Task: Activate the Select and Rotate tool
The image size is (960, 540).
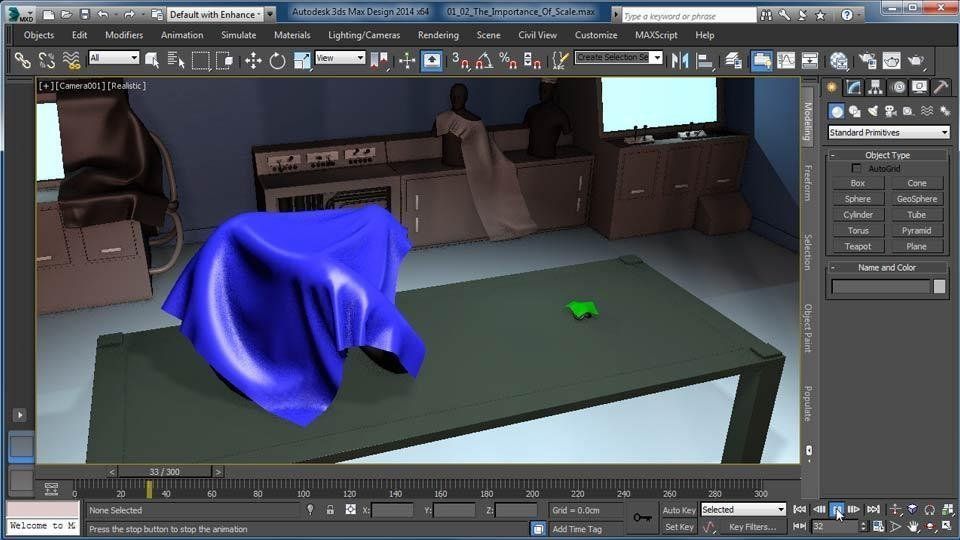Action: [277, 61]
